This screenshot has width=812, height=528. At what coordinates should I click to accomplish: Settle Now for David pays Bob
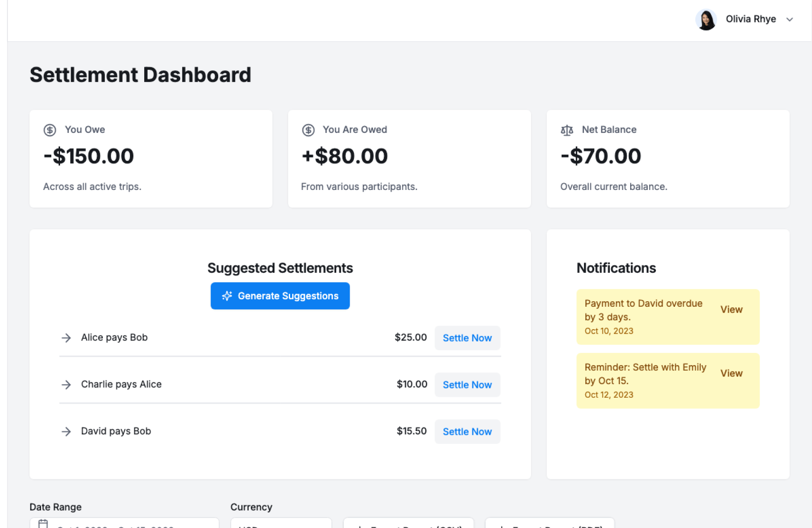467,432
